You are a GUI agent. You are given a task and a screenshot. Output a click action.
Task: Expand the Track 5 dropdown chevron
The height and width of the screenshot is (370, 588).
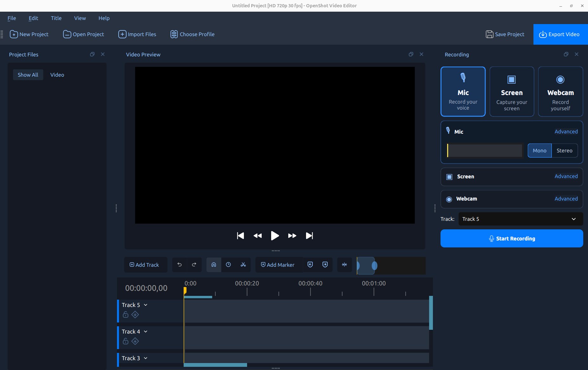pos(146,305)
